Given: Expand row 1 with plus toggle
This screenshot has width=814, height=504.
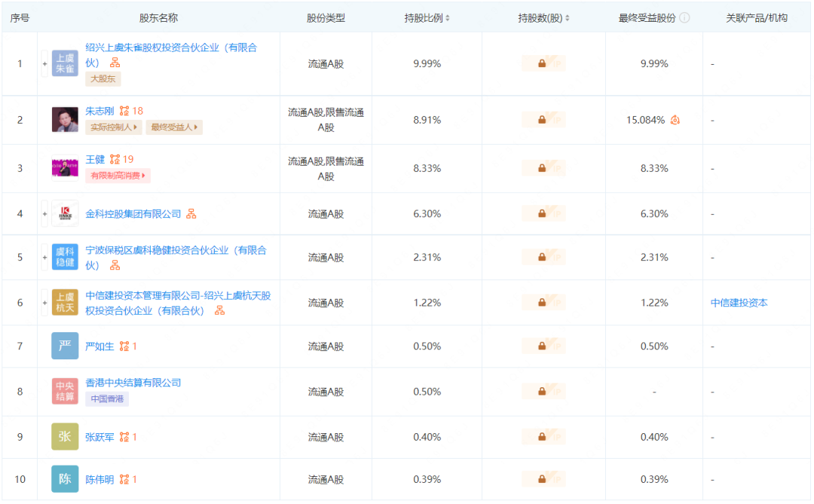Looking at the screenshot, I should [x=44, y=64].
